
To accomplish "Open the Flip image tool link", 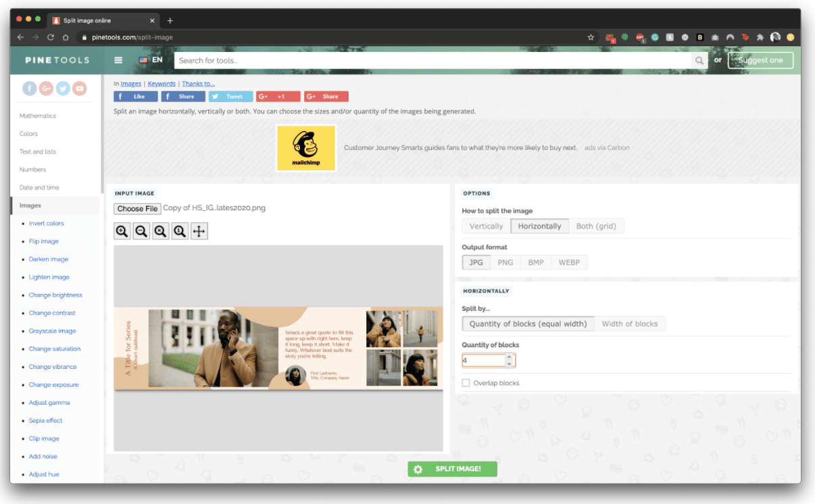I will pyautogui.click(x=44, y=241).
